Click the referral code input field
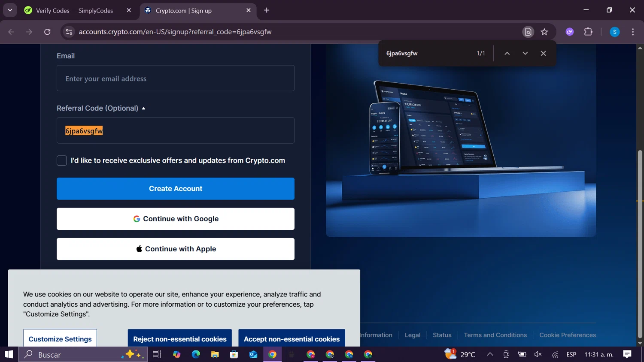This screenshot has height=362, width=644. pyautogui.click(x=176, y=130)
